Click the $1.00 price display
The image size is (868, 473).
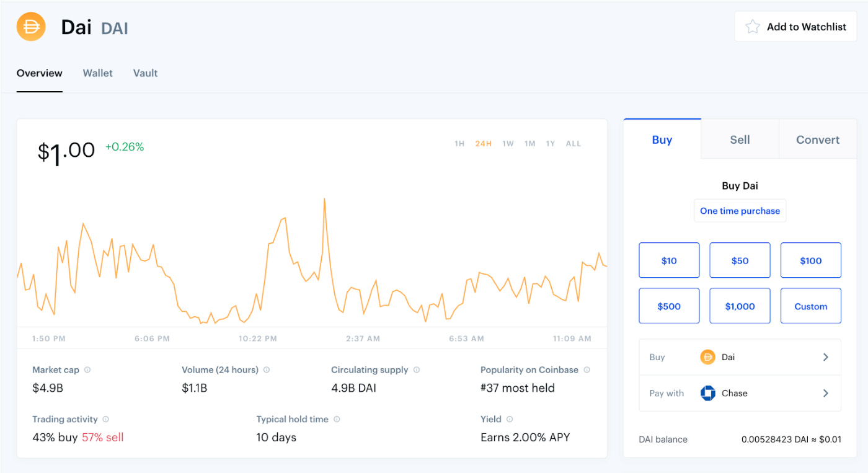(x=66, y=152)
